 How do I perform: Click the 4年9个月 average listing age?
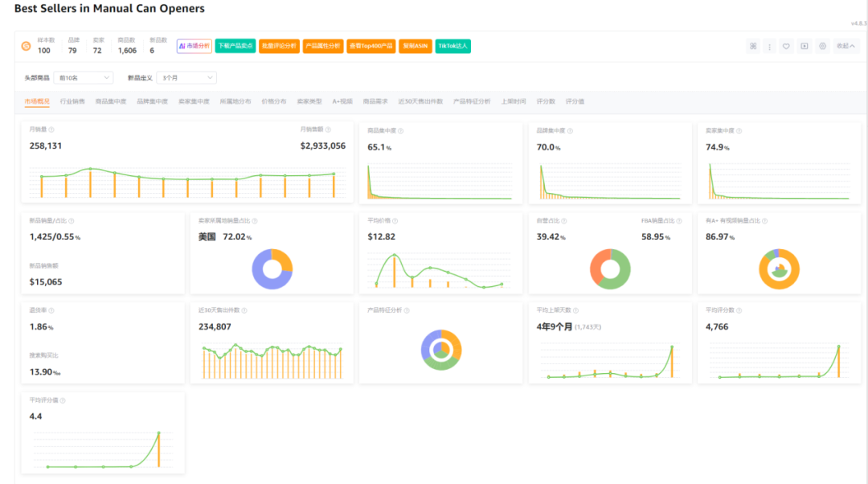click(x=554, y=326)
